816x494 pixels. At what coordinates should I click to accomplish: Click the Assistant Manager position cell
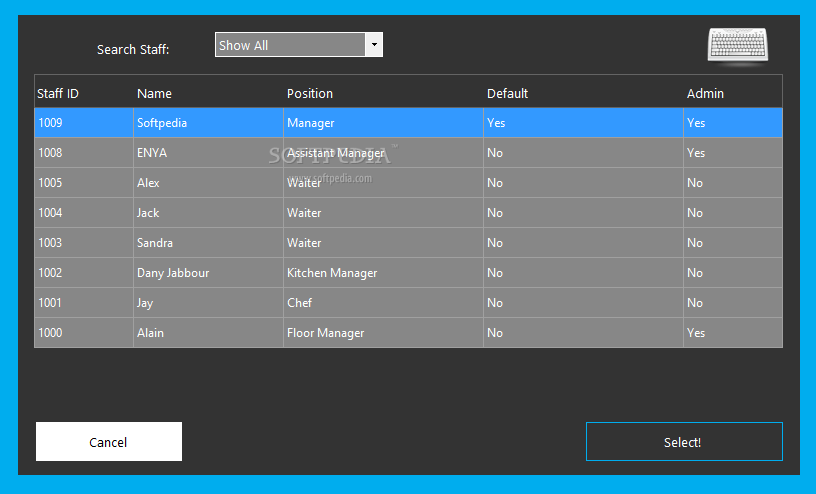pyautogui.click(x=383, y=153)
